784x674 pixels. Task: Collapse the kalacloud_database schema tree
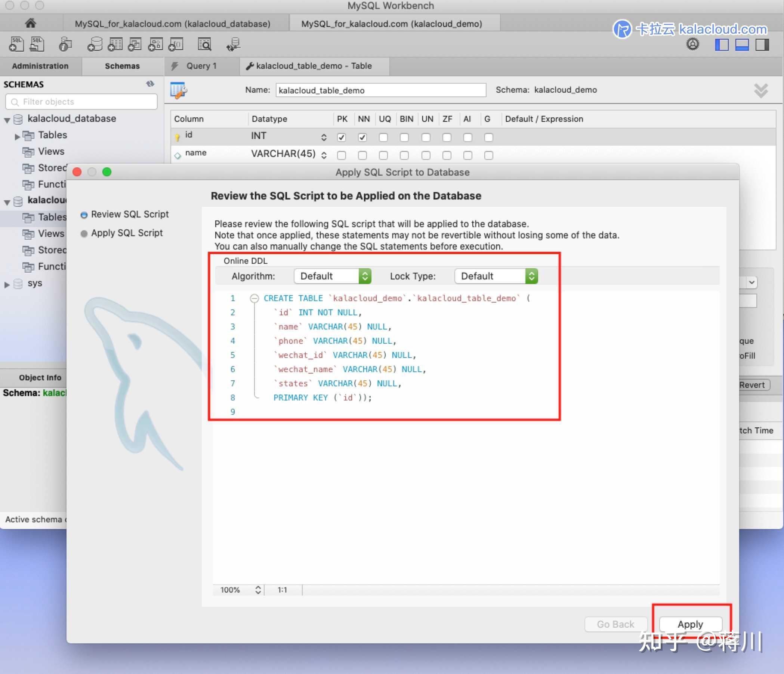[x=7, y=119]
